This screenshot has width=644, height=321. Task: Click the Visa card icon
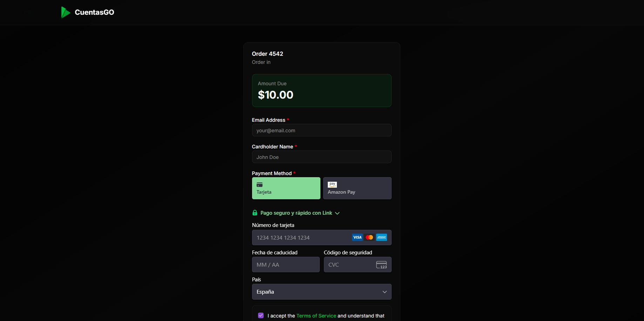[357, 238]
